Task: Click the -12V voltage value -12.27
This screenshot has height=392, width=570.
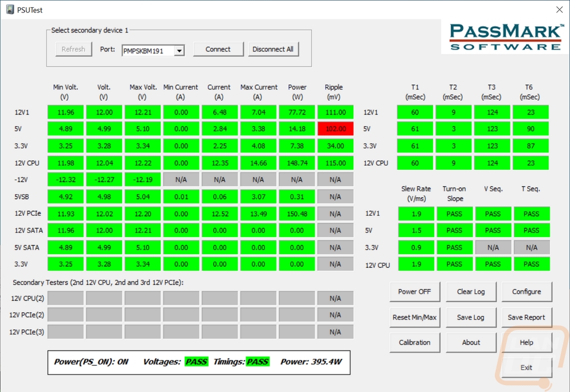Action: click(104, 180)
